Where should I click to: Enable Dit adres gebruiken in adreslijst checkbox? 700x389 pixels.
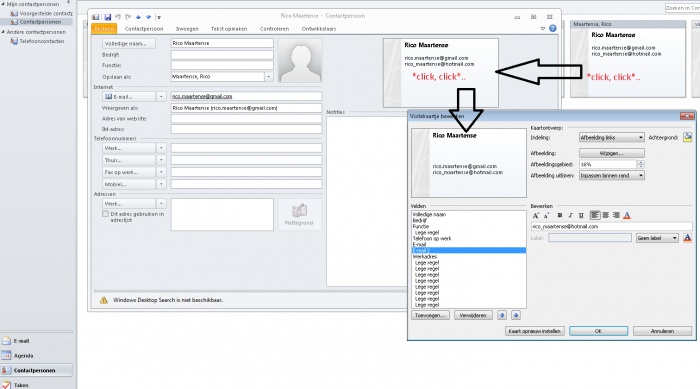(105, 214)
